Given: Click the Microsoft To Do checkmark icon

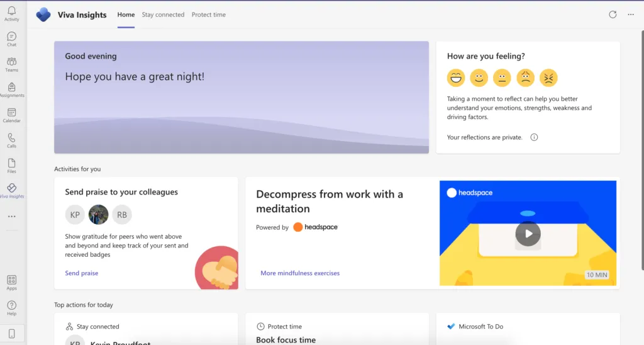Looking at the screenshot, I should coord(451,327).
